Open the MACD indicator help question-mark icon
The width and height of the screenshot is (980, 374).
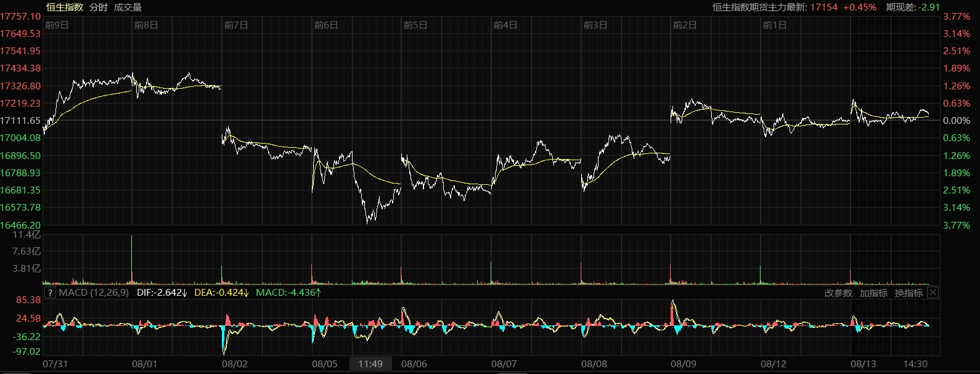click(x=50, y=293)
